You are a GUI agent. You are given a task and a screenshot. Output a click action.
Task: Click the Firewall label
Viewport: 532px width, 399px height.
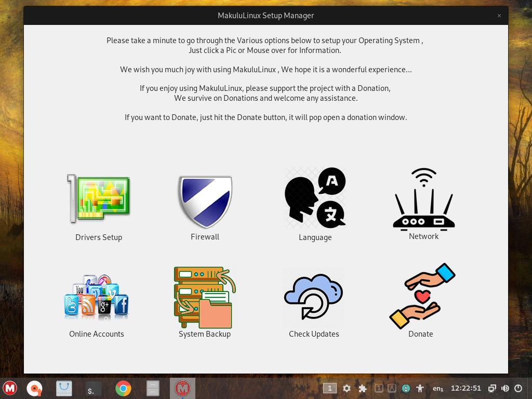pyautogui.click(x=205, y=237)
